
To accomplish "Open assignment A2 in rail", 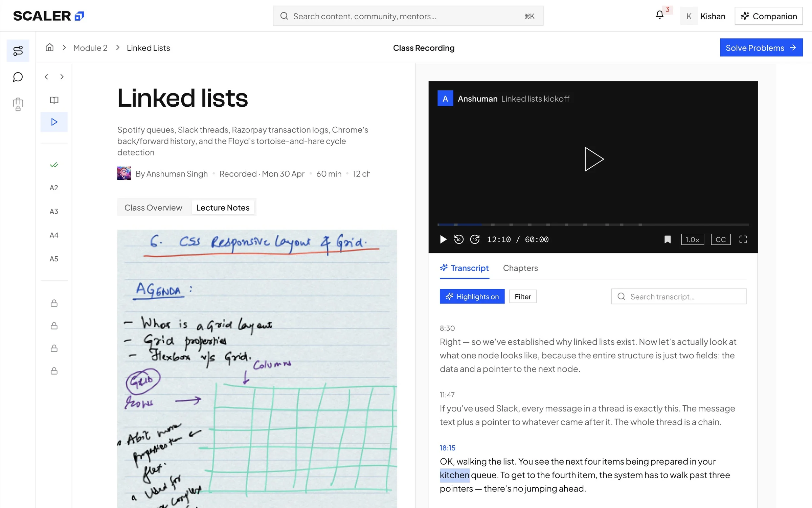I will (54, 188).
